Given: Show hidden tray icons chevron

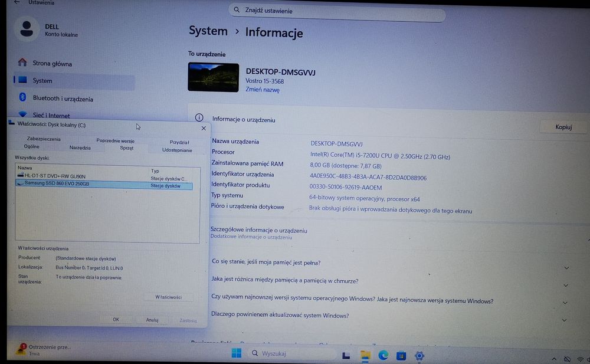Looking at the screenshot, I should tap(554, 359).
